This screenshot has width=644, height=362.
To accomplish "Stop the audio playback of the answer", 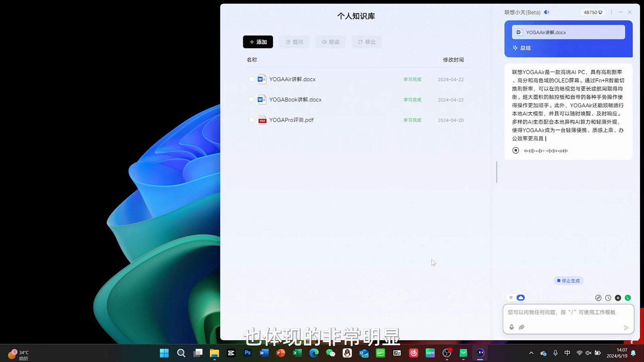I will point(516,150).
